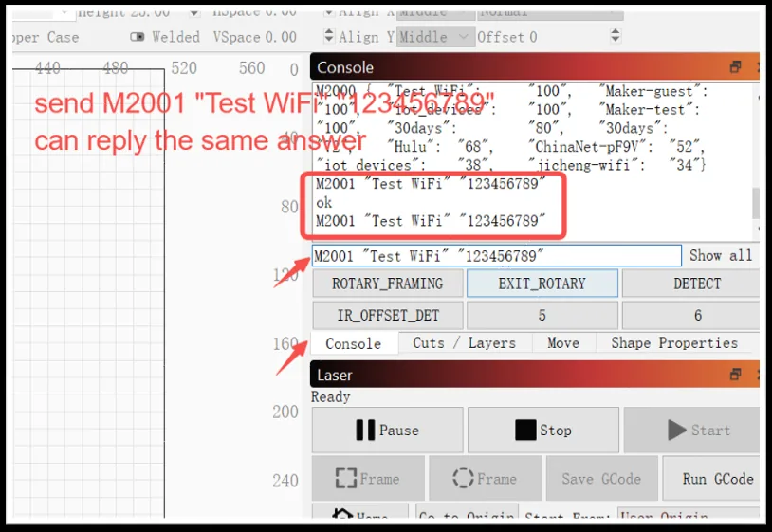Click "Maker-guest" entry in console output

(653, 91)
